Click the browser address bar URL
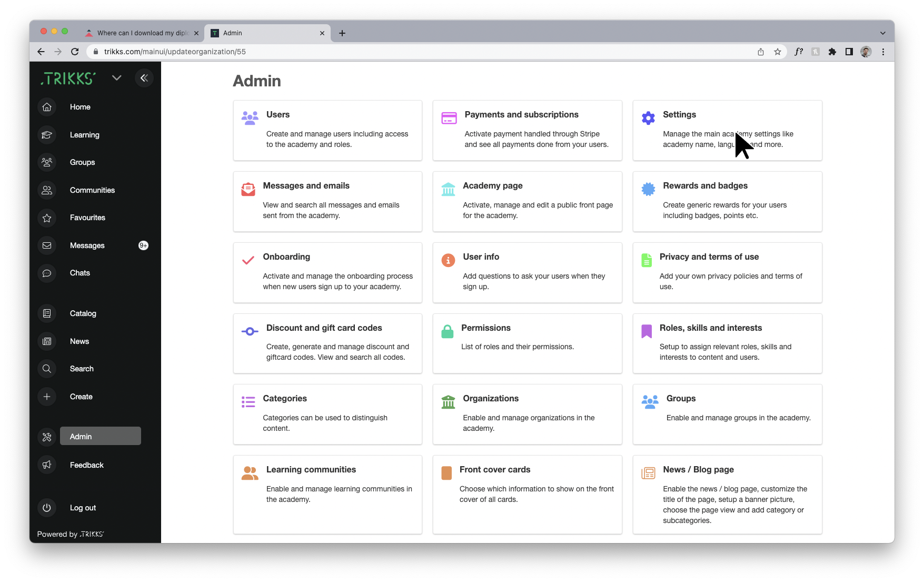The height and width of the screenshot is (582, 924). [x=175, y=52]
